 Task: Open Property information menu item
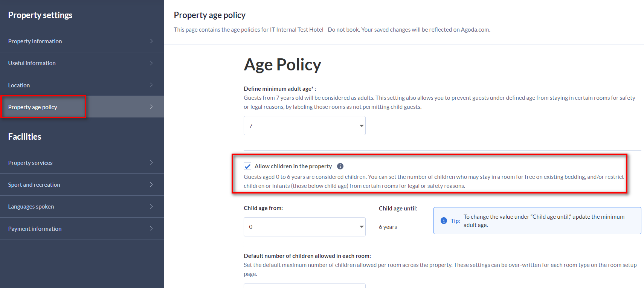(x=82, y=41)
